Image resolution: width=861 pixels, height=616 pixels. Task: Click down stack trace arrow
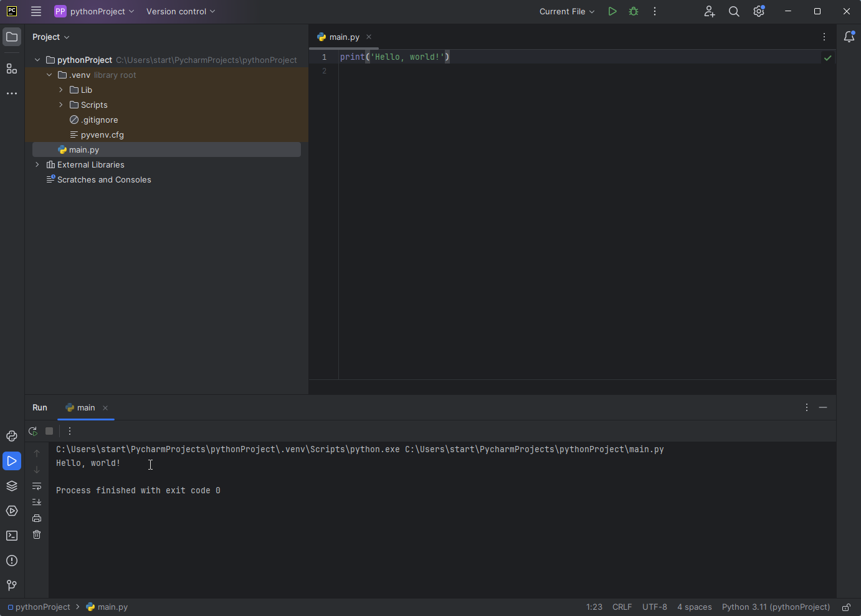[x=37, y=470]
